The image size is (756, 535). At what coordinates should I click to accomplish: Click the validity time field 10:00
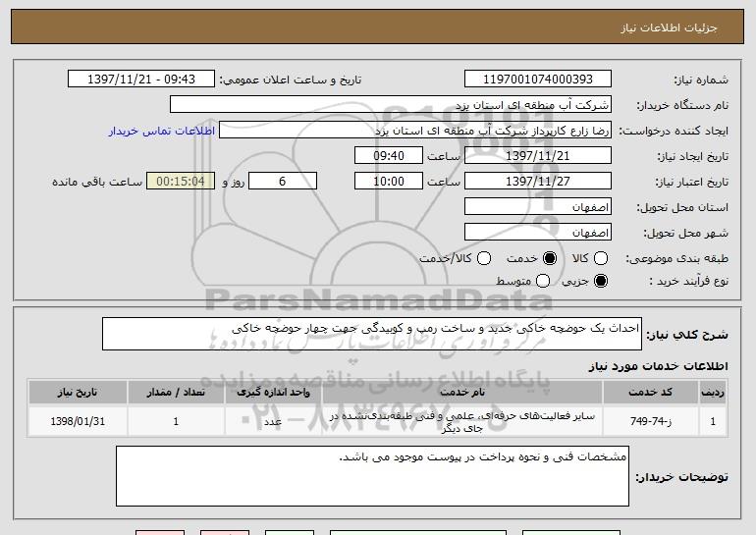pyautogui.click(x=389, y=182)
